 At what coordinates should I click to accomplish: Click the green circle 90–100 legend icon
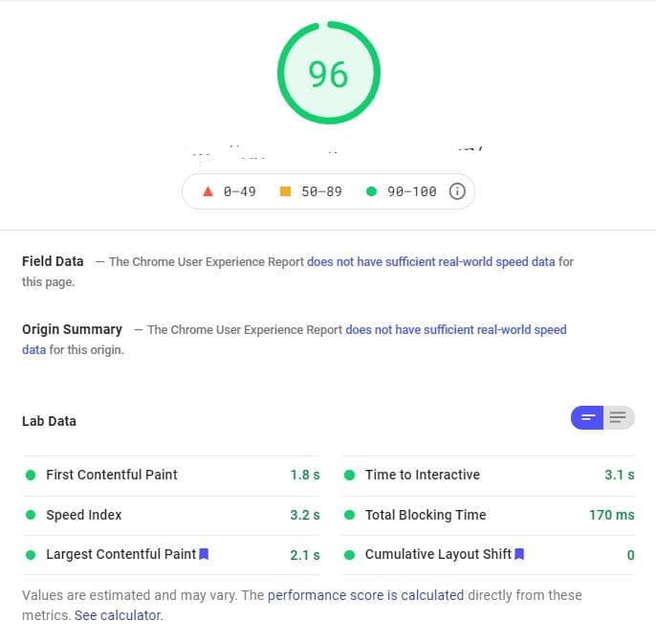click(371, 191)
